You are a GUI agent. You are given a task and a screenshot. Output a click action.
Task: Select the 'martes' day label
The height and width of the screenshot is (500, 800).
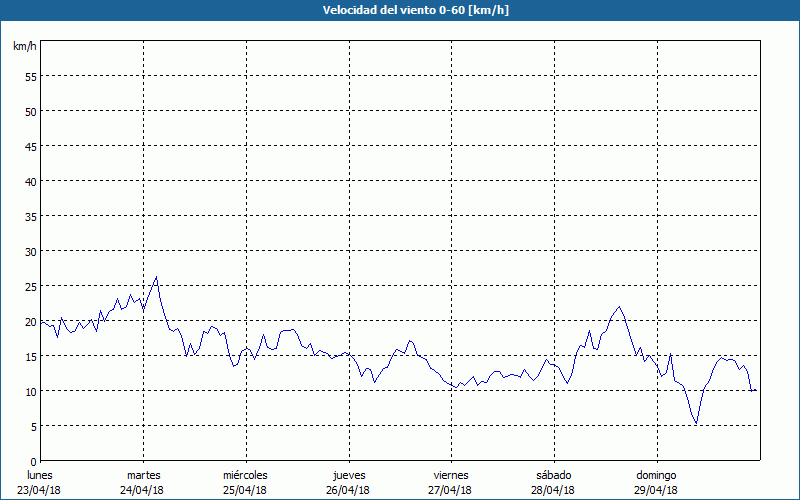pyautogui.click(x=143, y=475)
